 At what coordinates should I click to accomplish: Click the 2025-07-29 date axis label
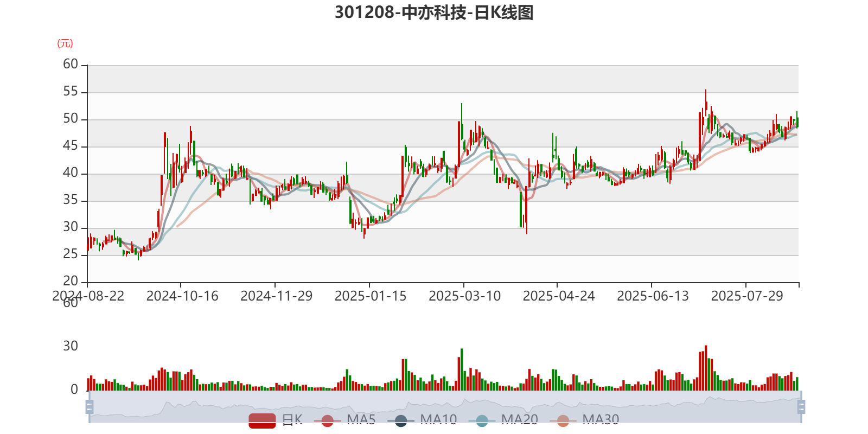[x=747, y=296]
